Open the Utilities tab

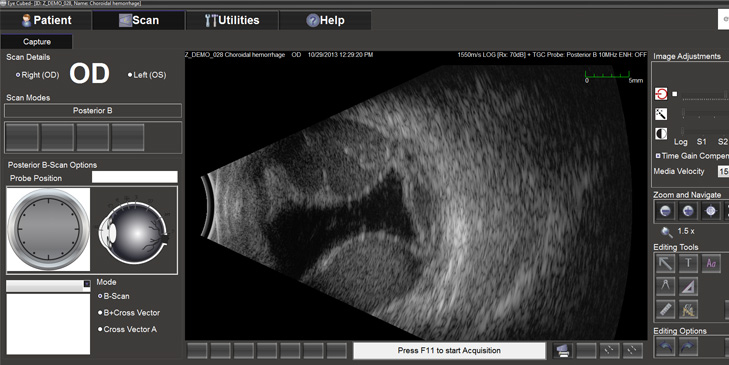[x=232, y=20]
